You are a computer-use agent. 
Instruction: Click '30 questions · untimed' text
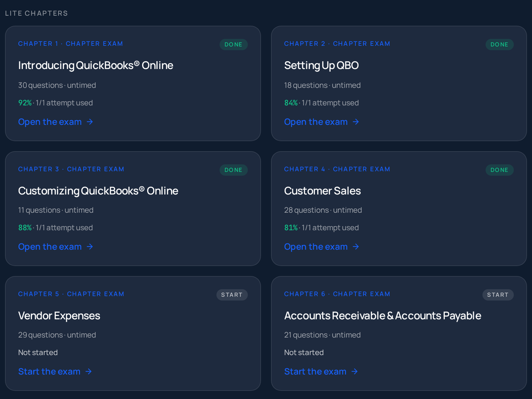tap(57, 85)
